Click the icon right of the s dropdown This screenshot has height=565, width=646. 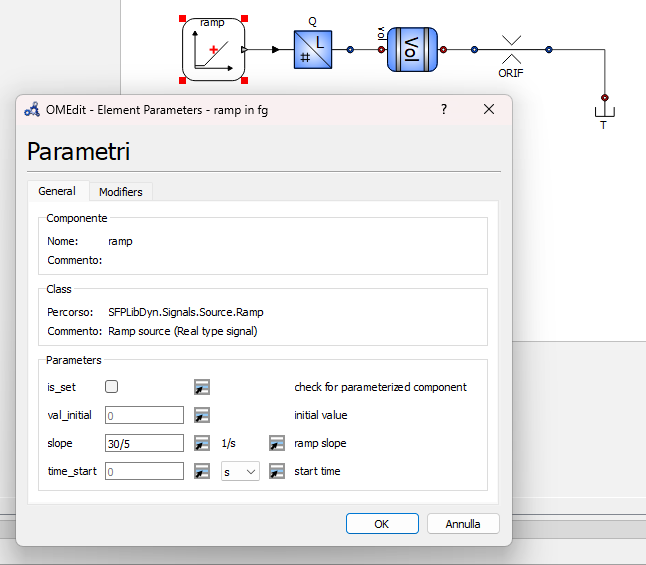point(277,471)
